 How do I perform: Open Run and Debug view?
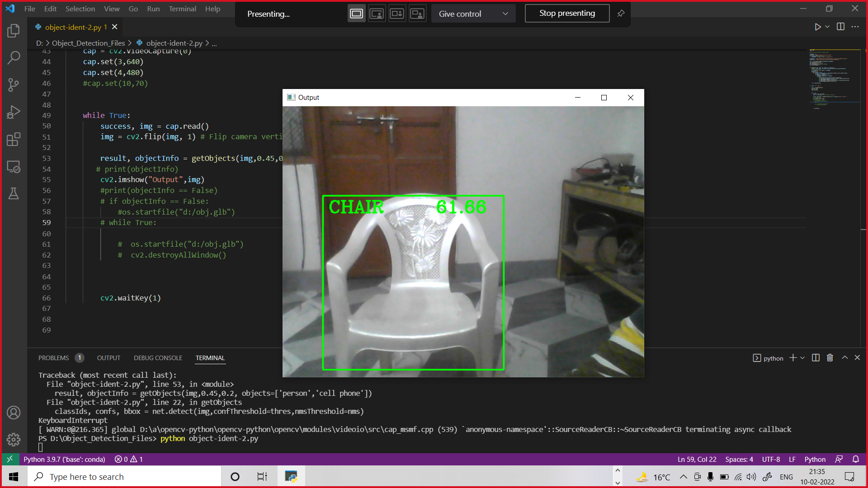(x=14, y=112)
